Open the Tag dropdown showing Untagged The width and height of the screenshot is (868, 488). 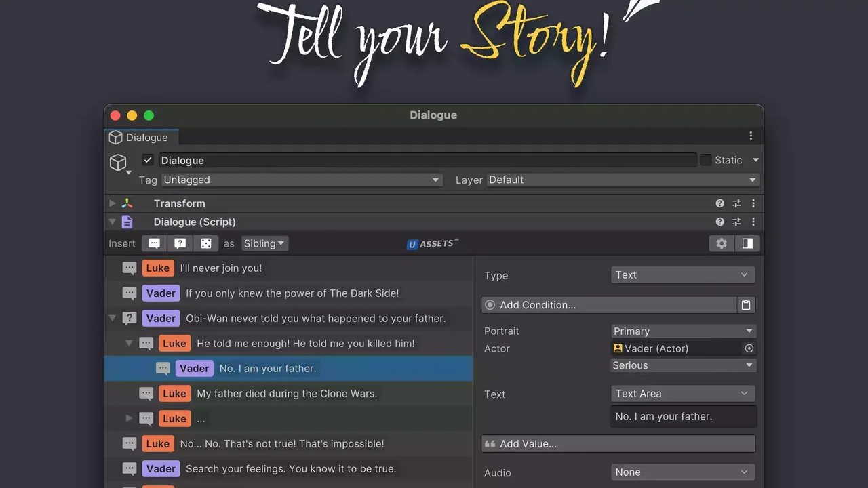pyautogui.click(x=302, y=180)
